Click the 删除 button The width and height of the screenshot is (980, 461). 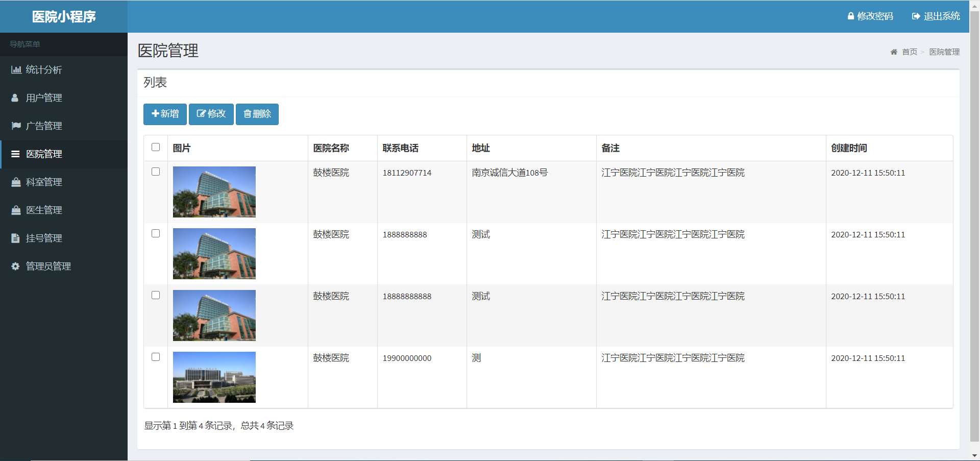point(257,114)
